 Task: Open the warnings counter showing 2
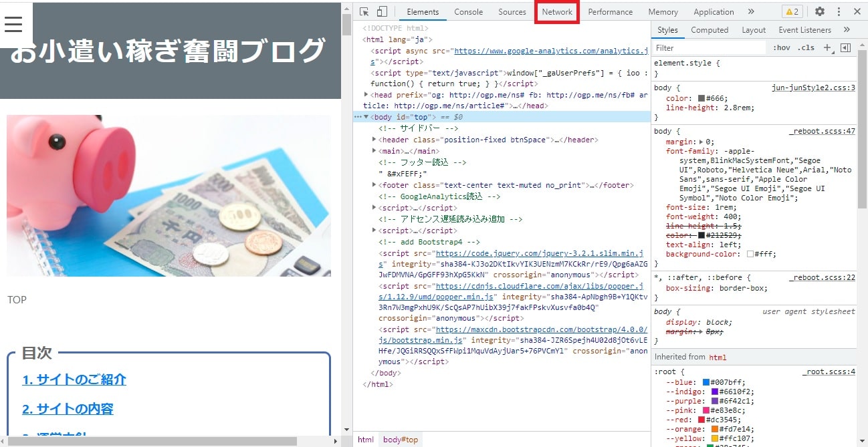click(792, 11)
